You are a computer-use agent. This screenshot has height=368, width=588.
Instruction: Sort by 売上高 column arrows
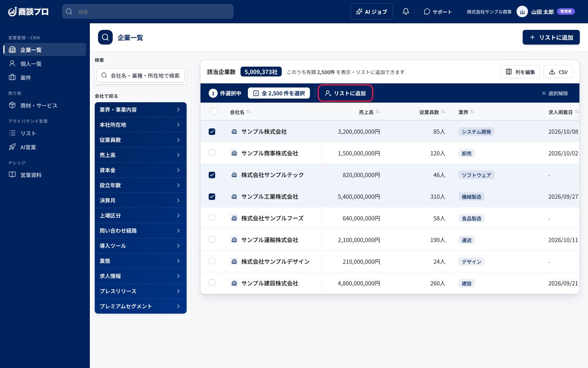[x=378, y=112]
